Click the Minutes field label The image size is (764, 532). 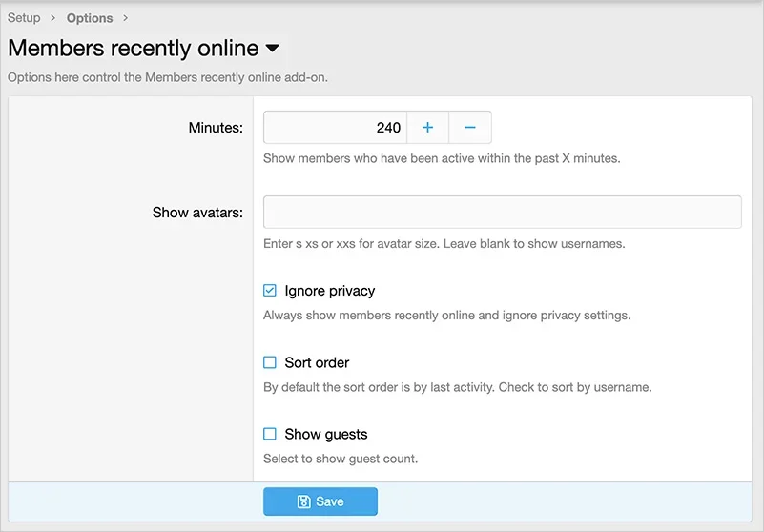[216, 128]
